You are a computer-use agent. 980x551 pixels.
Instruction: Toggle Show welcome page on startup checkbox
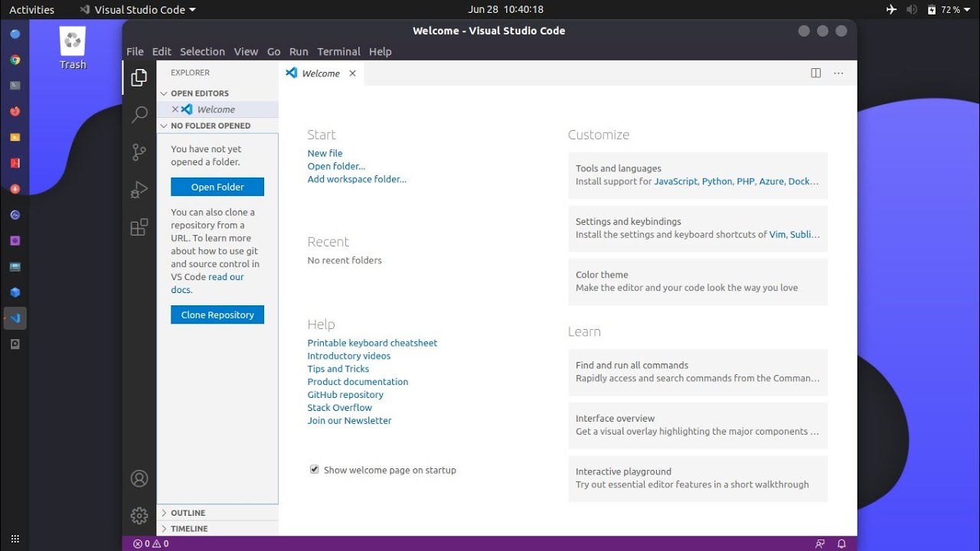pyautogui.click(x=314, y=470)
